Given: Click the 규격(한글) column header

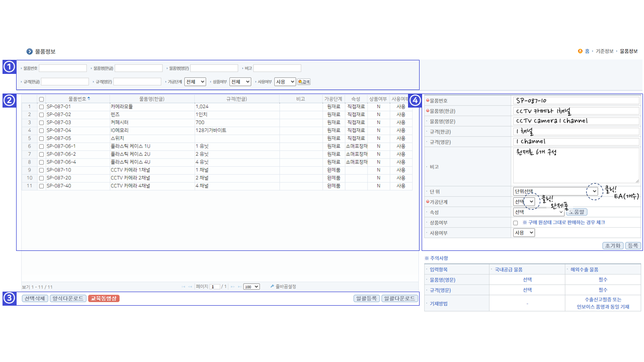Looking at the screenshot, I should (236, 99).
